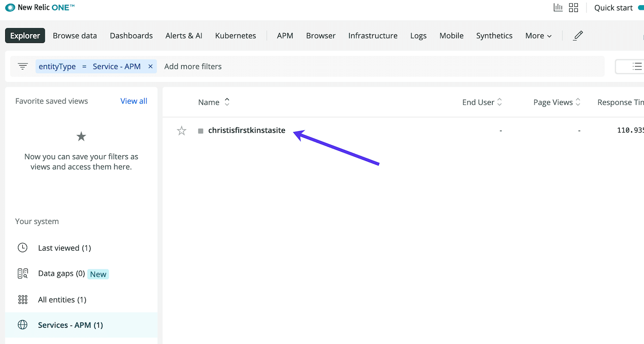644x344 pixels.
Task: Star christisfirstkinstasite as favorite
Action: click(182, 131)
